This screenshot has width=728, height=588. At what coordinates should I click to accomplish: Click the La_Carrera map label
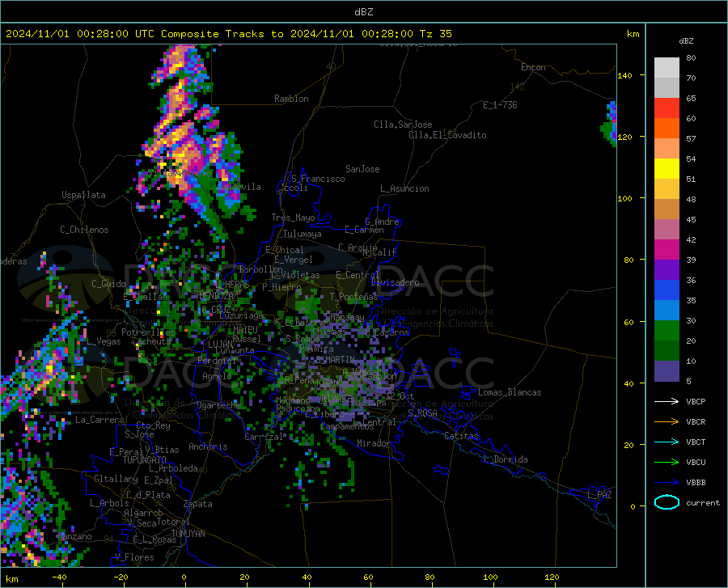[x=99, y=420]
